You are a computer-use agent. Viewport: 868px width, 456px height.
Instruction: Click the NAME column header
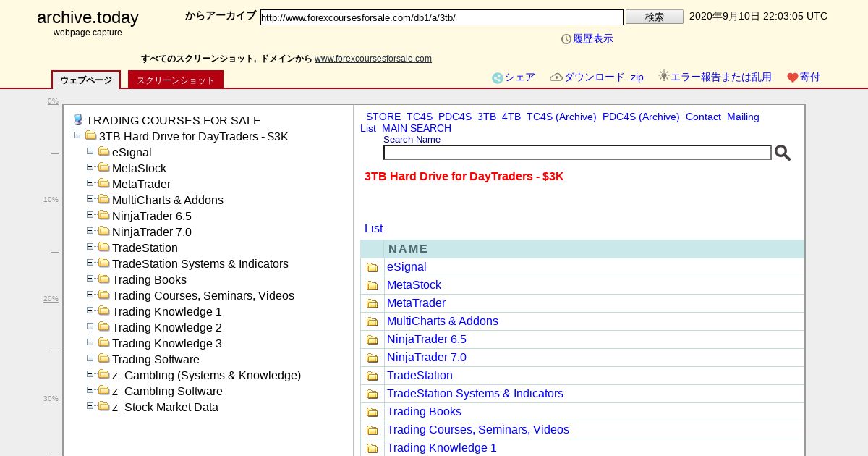click(x=408, y=249)
